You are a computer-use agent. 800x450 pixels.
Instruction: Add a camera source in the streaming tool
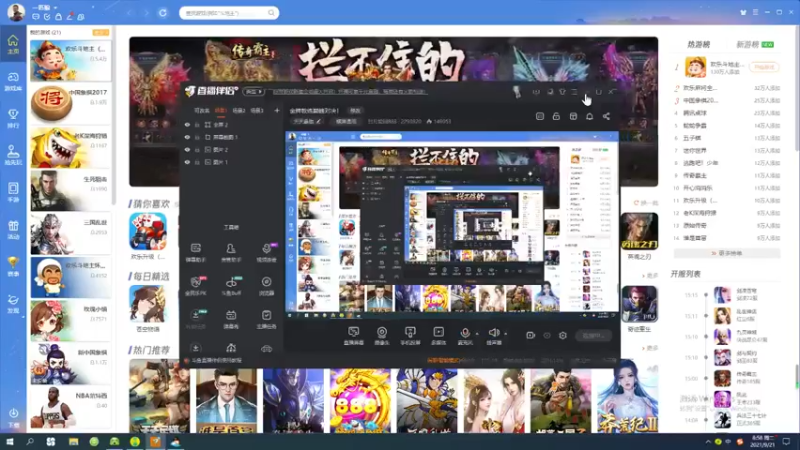(x=382, y=336)
